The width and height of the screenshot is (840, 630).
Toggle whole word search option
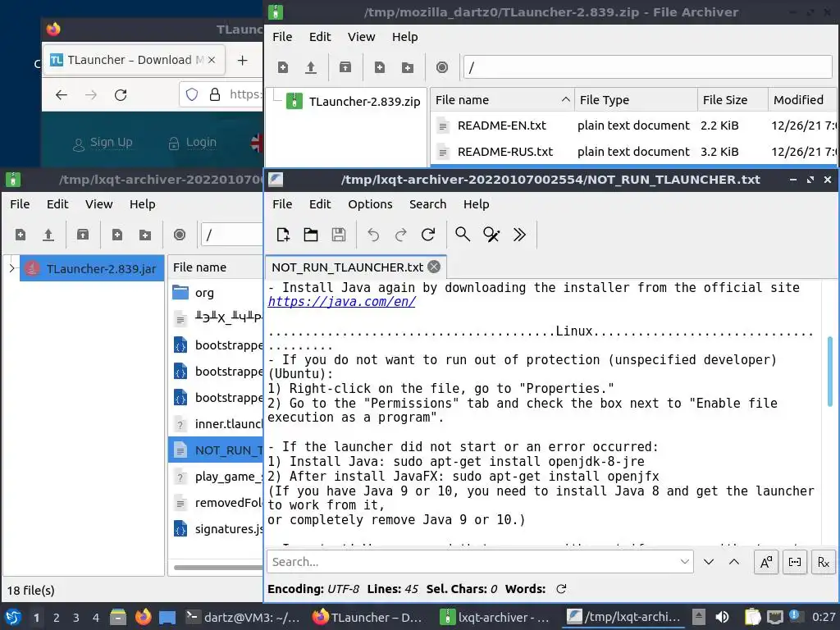(x=795, y=562)
